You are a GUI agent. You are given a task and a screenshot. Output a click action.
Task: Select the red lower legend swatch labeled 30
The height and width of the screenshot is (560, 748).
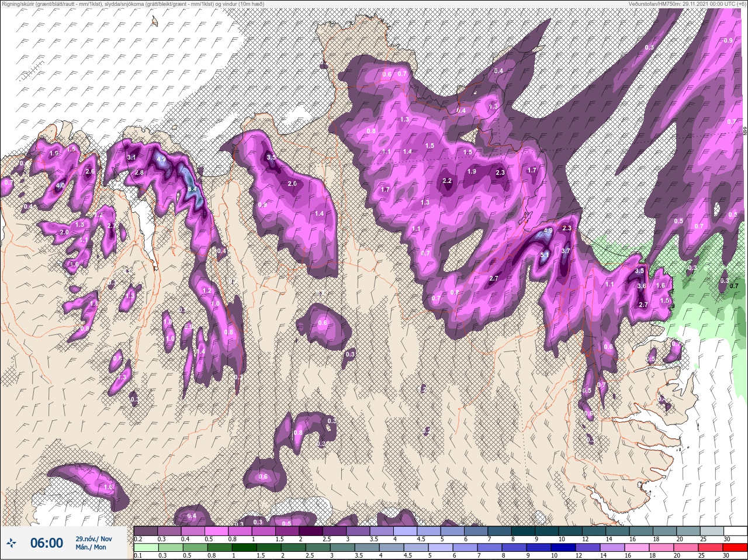point(735,548)
